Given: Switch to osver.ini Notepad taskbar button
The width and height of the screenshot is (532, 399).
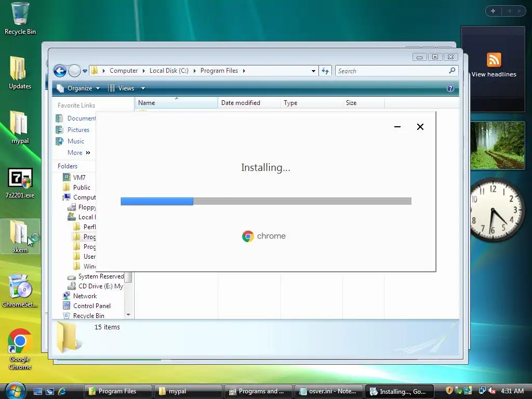Looking at the screenshot, I should tap(328, 392).
